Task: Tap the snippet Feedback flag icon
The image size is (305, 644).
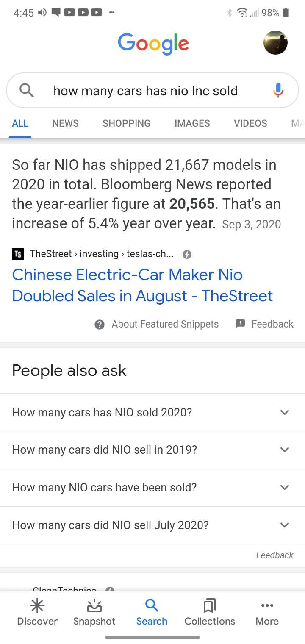Action: [x=240, y=324]
